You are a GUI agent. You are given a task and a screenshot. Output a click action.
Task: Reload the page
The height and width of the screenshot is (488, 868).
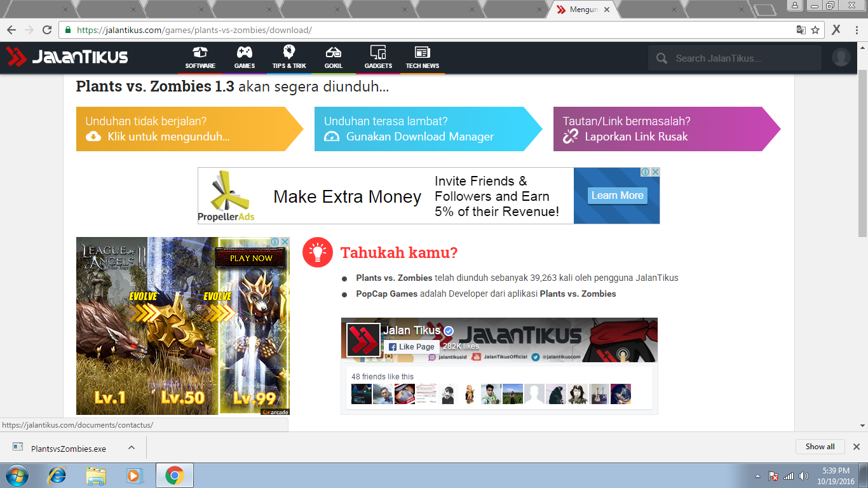tap(47, 30)
